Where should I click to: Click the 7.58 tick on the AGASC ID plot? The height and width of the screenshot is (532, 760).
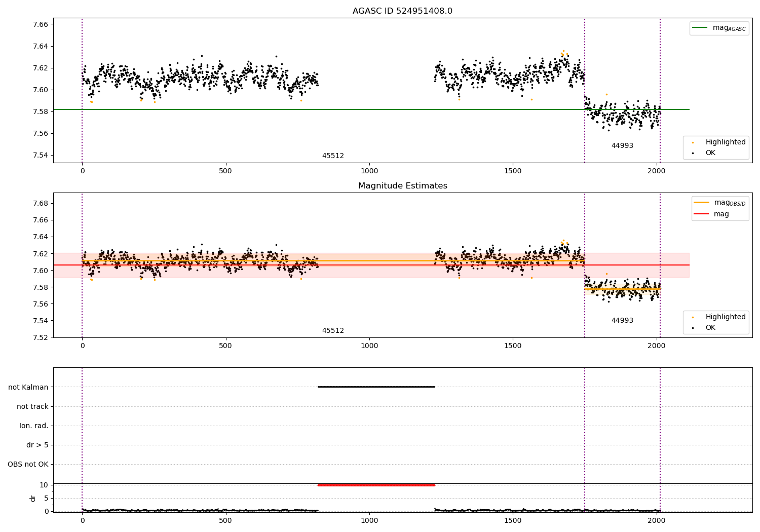[41, 112]
